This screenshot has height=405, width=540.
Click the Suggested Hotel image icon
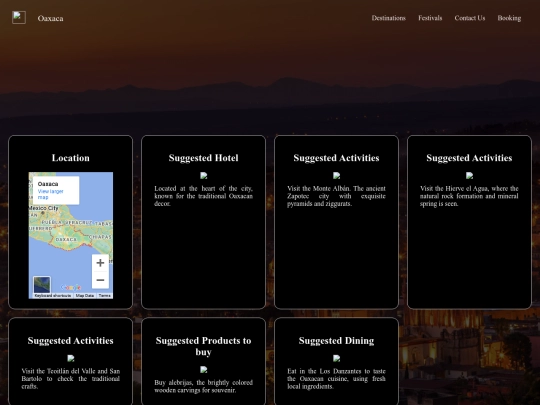[x=204, y=176]
